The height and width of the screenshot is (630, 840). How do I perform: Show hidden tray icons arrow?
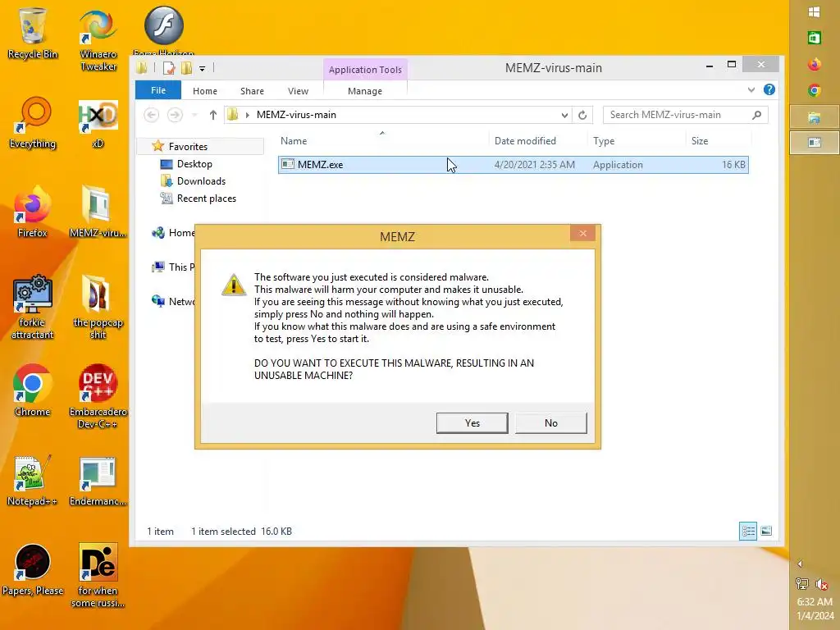click(x=800, y=564)
